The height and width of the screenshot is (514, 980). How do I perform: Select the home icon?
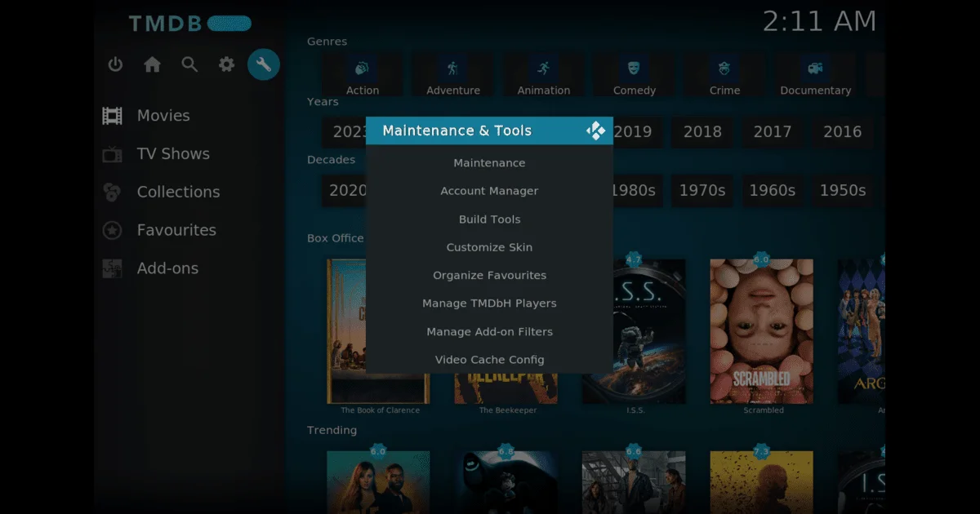pyautogui.click(x=152, y=64)
